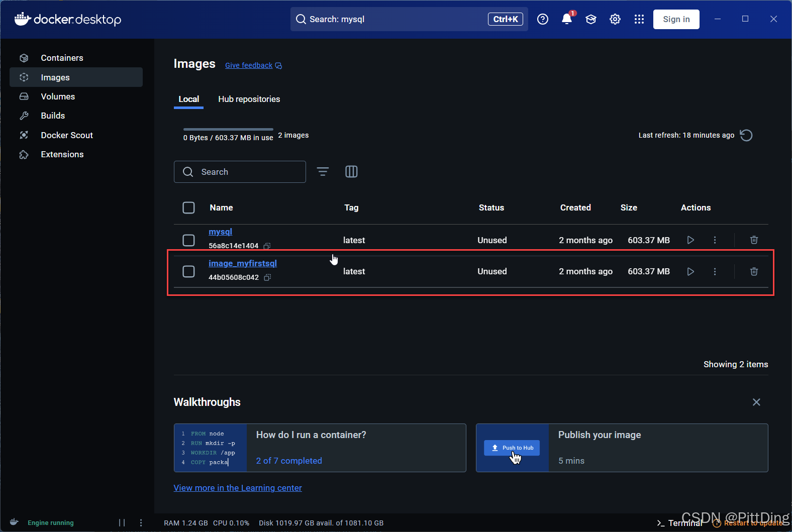
Task: Sort by the Created column header
Action: pos(575,207)
